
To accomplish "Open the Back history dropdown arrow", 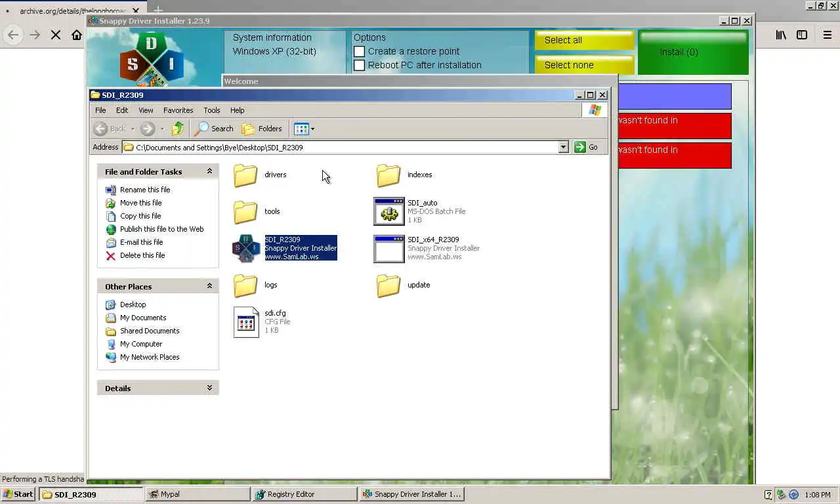I will (133, 129).
